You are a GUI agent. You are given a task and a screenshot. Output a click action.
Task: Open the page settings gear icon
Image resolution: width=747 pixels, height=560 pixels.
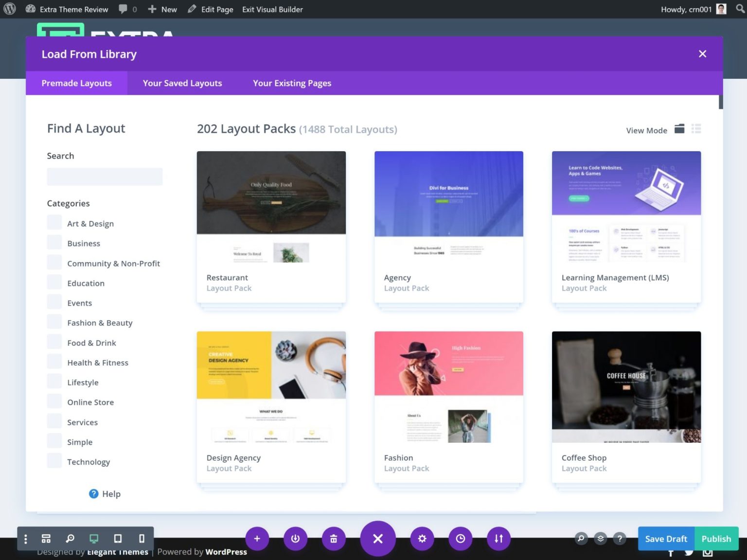coord(422,538)
